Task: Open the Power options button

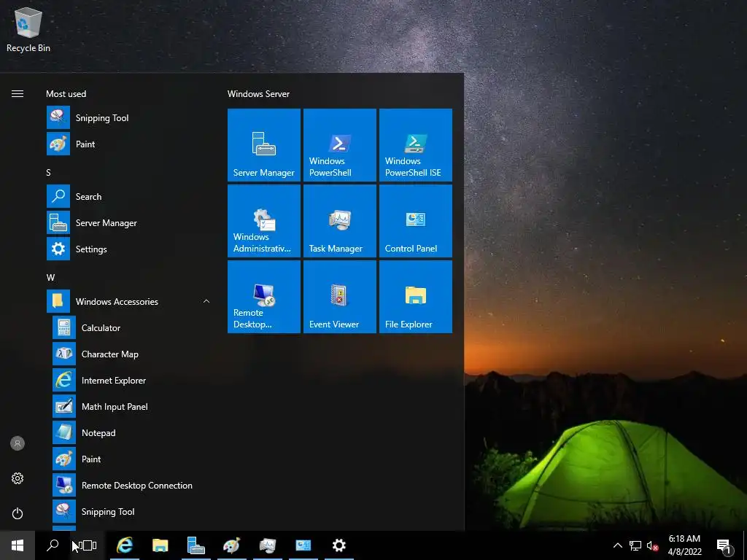Action: [x=18, y=513]
